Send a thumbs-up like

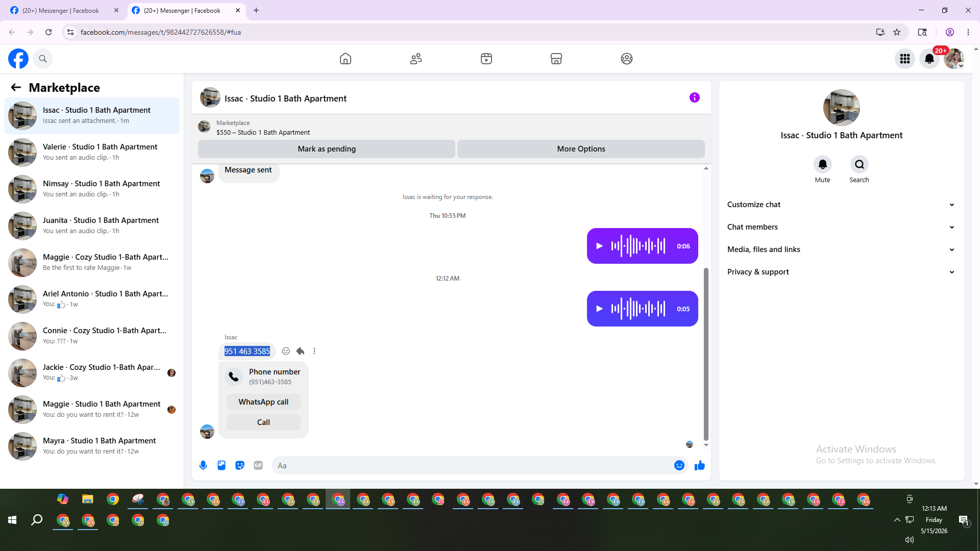click(700, 465)
